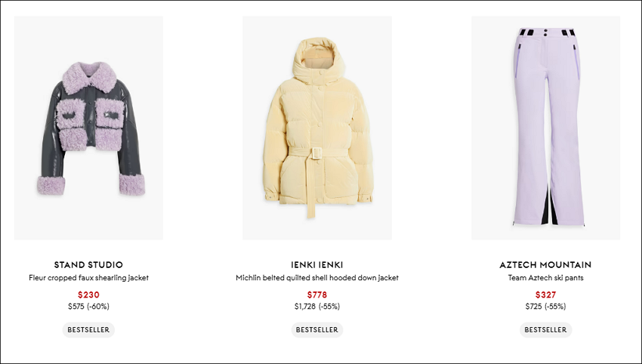Click the BESTSELLER badge under Aztech Mountain
Viewport: 642px width, 364px height.
click(x=546, y=329)
